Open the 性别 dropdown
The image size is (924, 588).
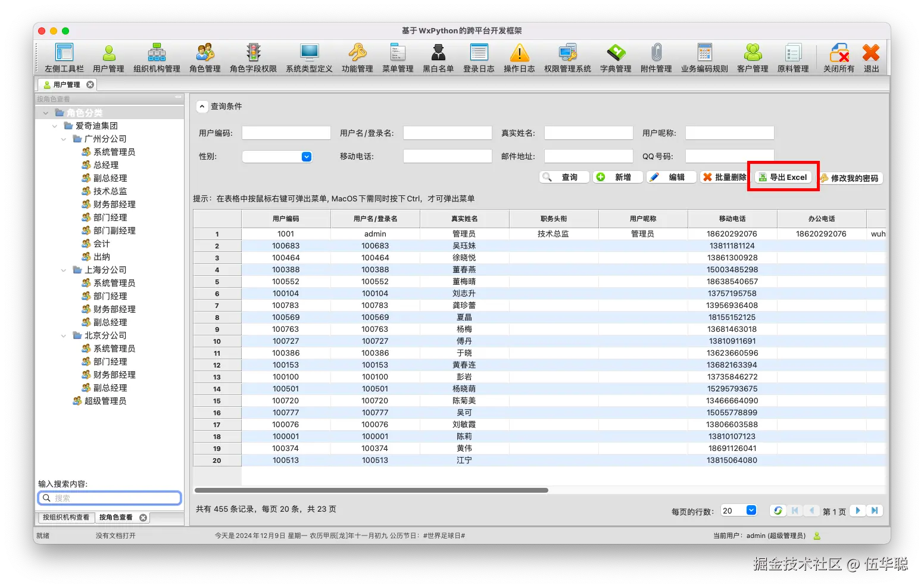tap(307, 157)
